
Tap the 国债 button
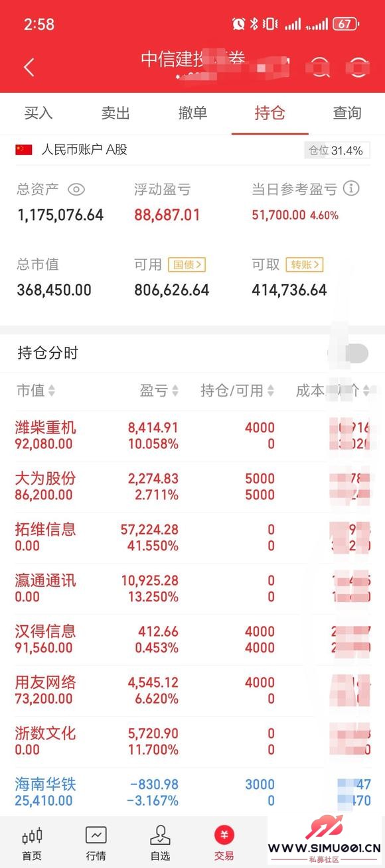[187, 265]
